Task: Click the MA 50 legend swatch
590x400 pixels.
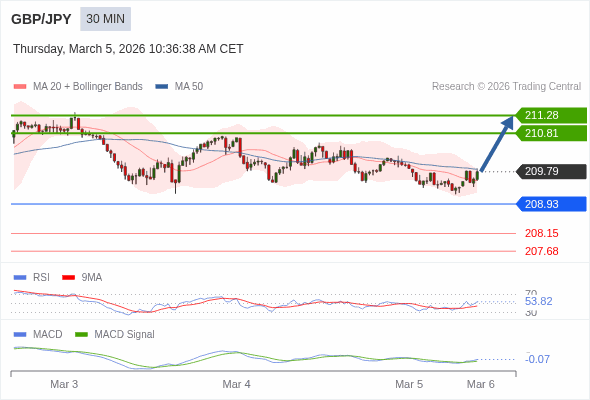Action: 162,87
